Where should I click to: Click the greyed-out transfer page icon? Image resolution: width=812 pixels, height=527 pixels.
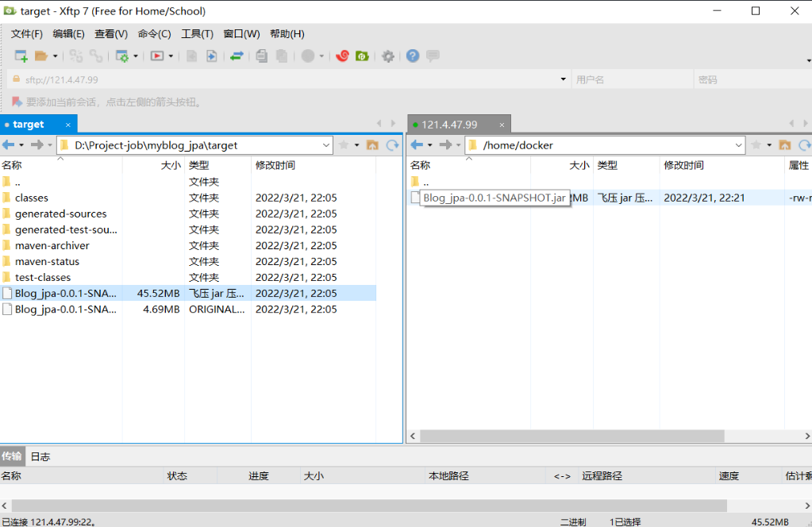[191, 56]
